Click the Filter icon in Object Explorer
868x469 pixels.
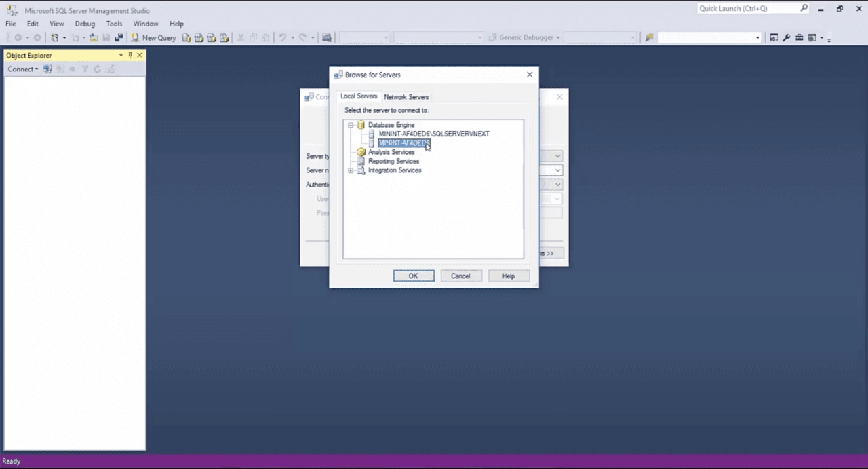(x=85, y=69)
